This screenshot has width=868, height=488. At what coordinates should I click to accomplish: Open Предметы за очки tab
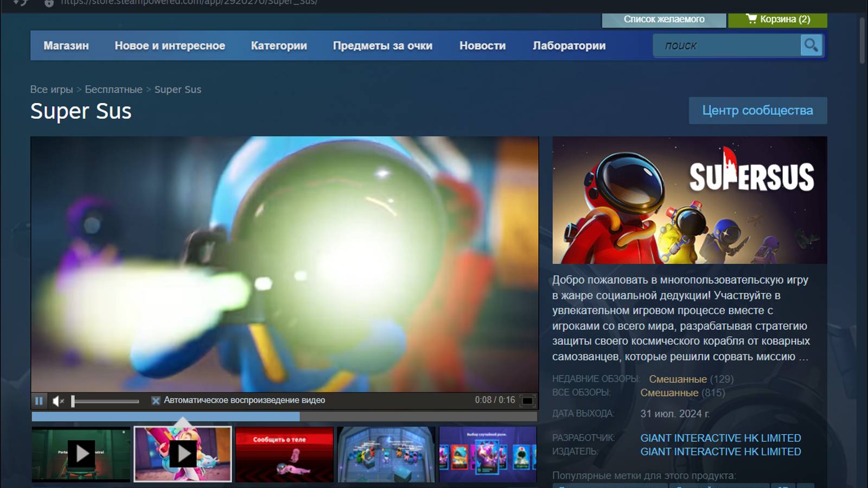coord(382,46)
